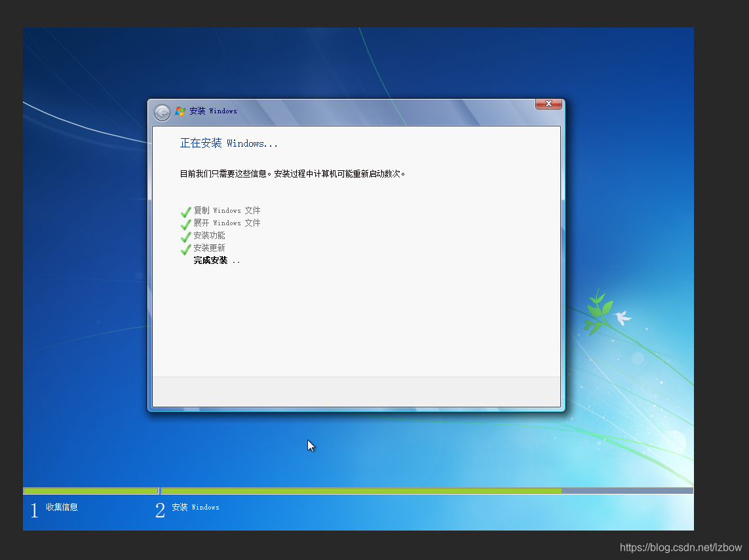
Task: Click the 安装 Windows title bar text
Action: [x=213, y=111]
